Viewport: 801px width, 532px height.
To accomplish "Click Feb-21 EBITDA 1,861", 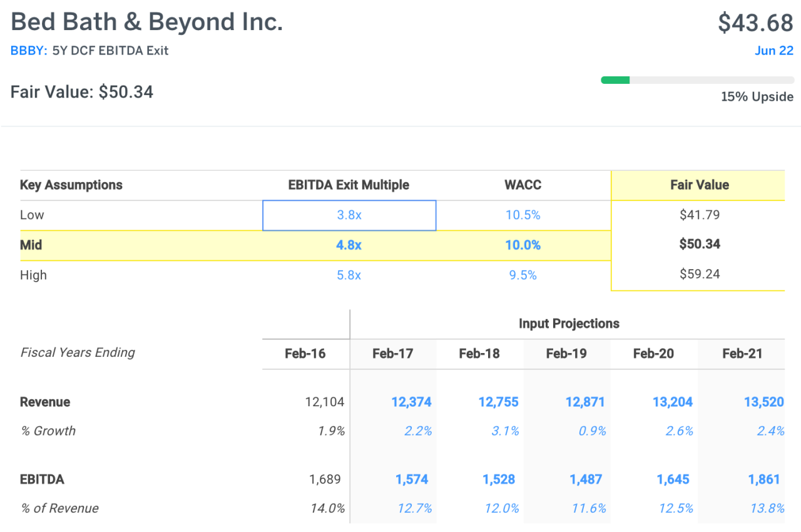I will tap(764, 479).
